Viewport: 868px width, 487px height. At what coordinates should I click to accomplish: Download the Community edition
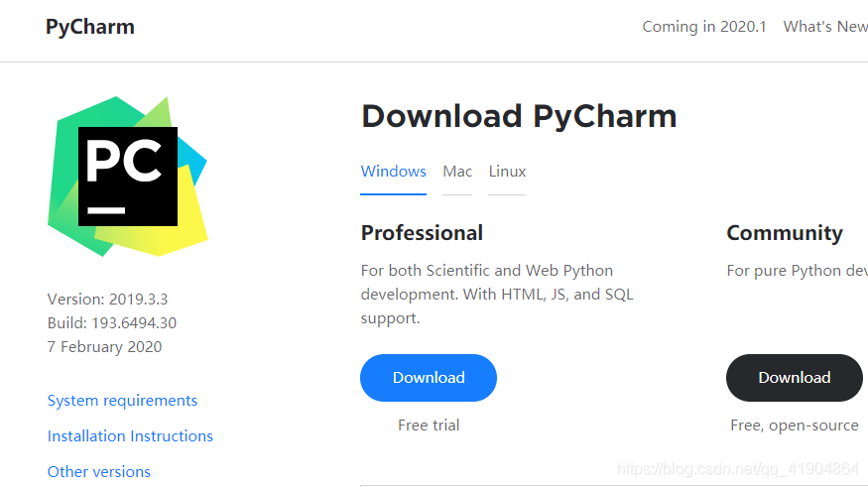click(x=795, y=378)
